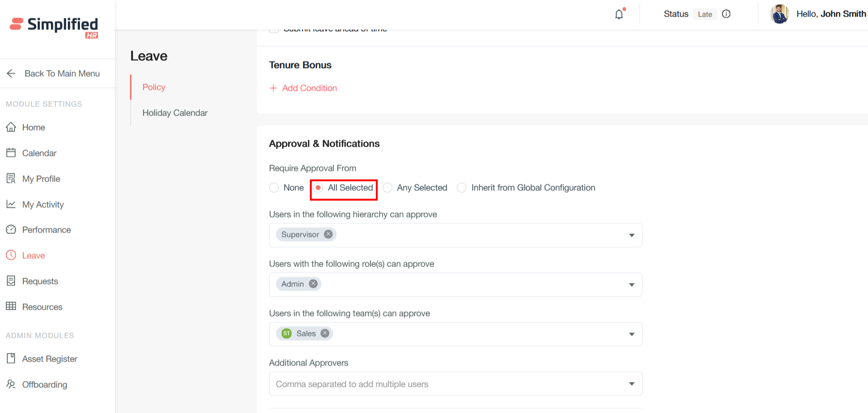868x413 pixels.
Task: Switch to the Holiday Calendar tab
Action: coord(175,113)
